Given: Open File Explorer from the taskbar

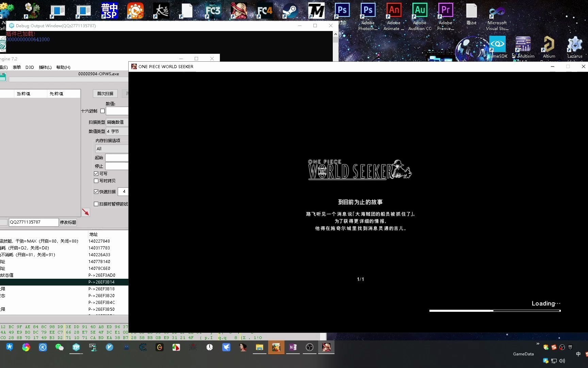Looking at the screenshot, I should [259, 347].
